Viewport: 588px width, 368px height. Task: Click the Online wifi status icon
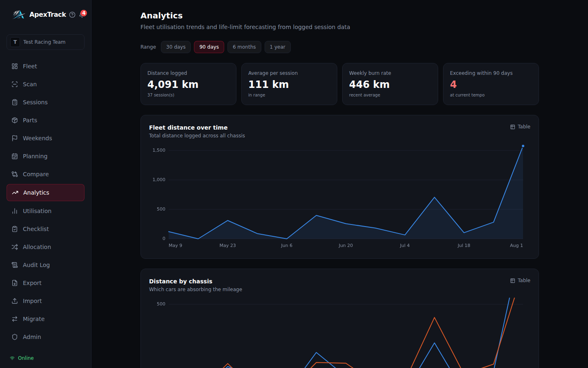(x=12, y=358)
